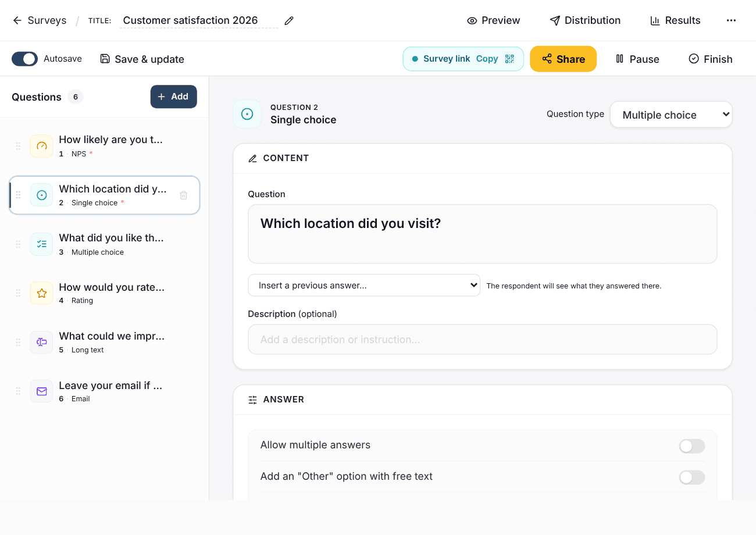Select question 'What could we impr...'
Viewport: 756px width, 535px height.
105,343
